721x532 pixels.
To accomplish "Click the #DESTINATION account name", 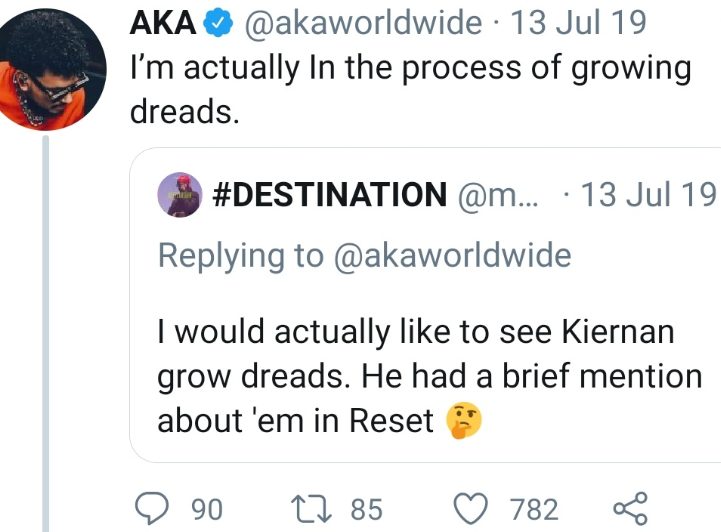I will tap(329, 194).
